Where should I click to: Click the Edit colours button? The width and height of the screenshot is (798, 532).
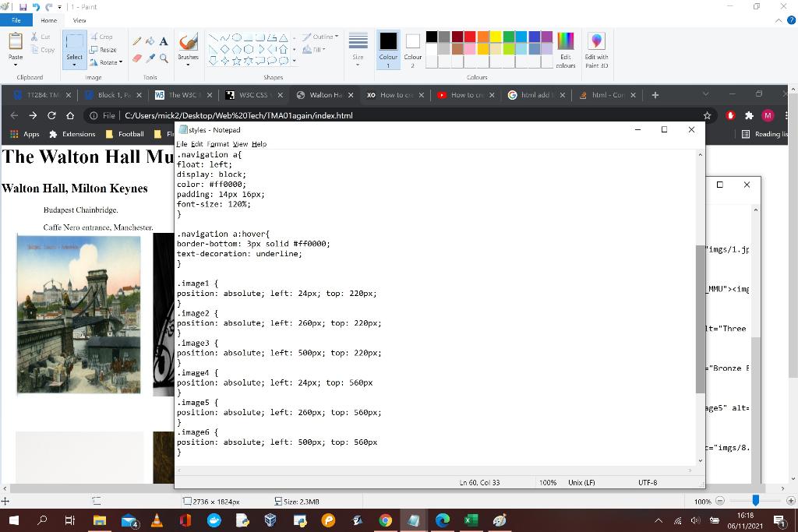(x=565, y=47)
